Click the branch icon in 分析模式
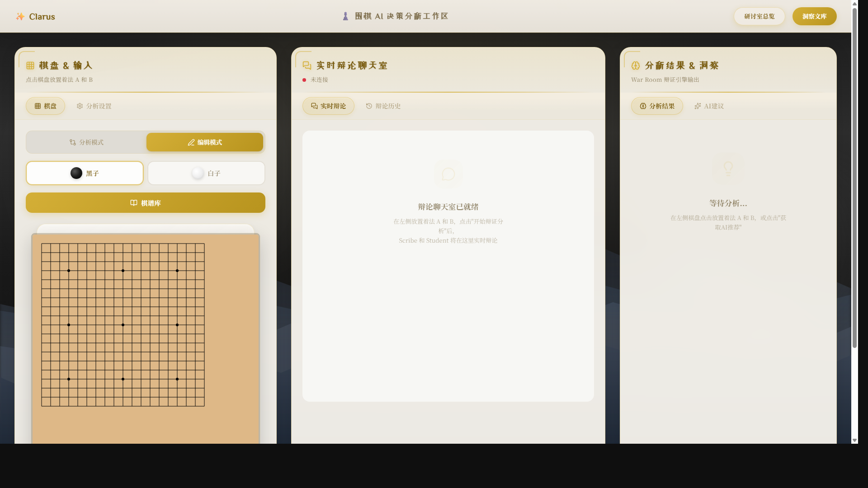The width and height of the screenshot is (868, 488). point(73,142)
